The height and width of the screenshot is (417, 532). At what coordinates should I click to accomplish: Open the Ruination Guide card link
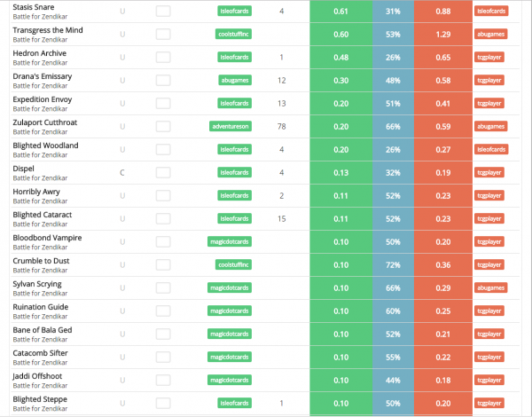pyautogui.click(x=40, y=306)
